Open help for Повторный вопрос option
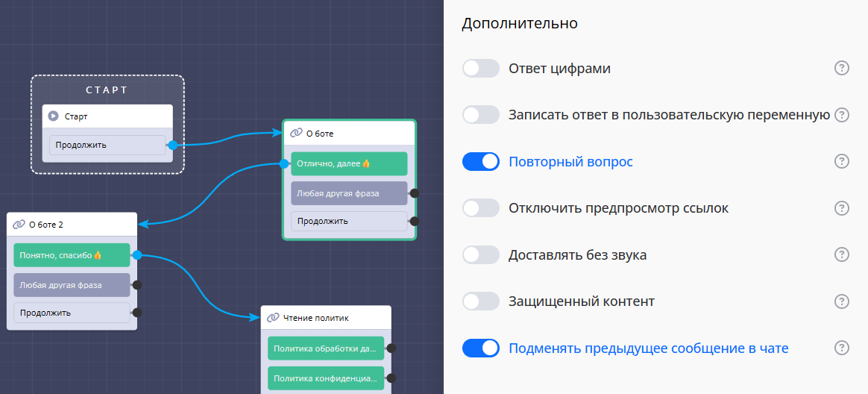This screenshot has width=868, height=394. [x=841, y=161]
